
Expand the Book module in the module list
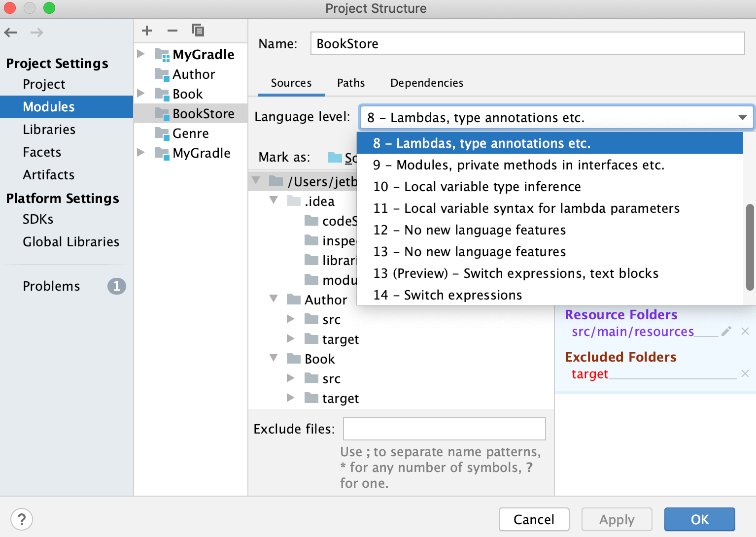[141, 94]
